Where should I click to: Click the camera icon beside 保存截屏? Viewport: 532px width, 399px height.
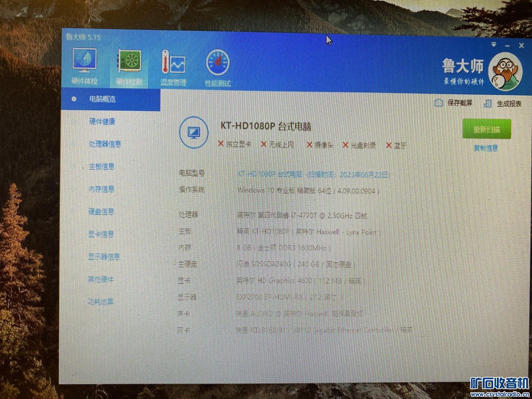(439, 103)
